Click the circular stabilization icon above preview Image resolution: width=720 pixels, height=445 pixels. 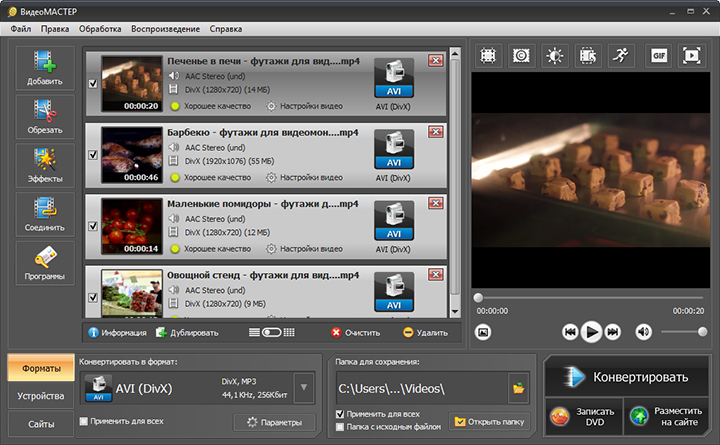521,56
